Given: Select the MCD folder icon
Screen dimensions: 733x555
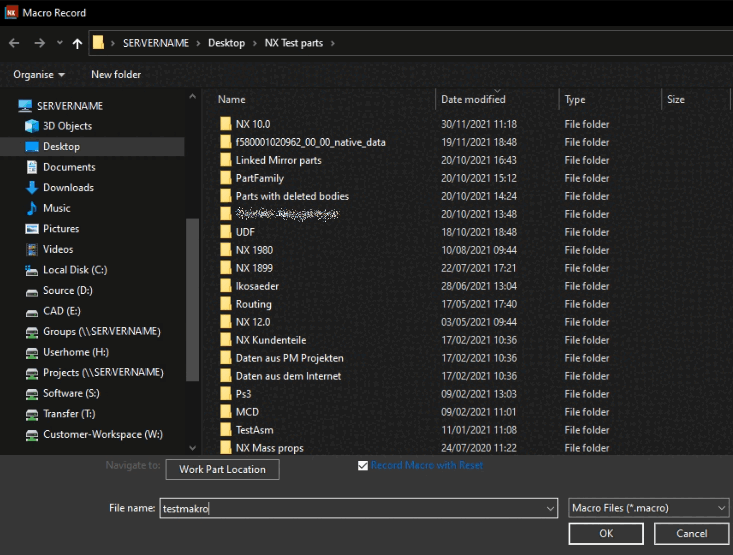Looking at the screenshot, I should pos(226,412).
